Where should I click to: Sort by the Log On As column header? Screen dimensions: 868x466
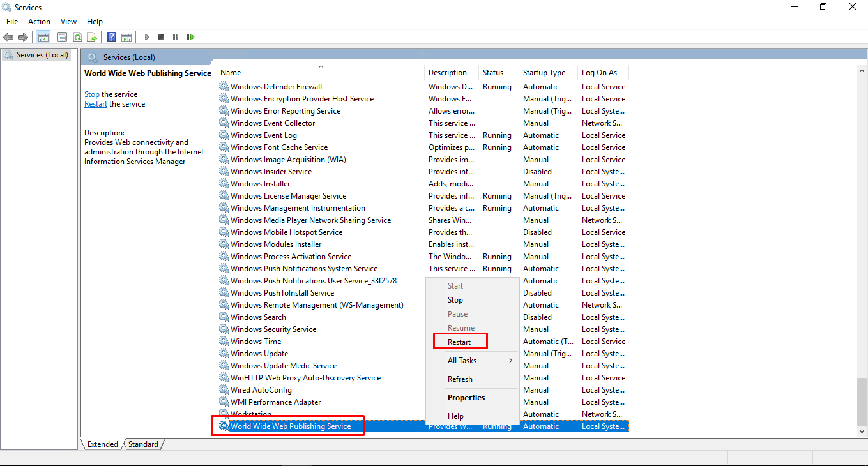[603, 73]
